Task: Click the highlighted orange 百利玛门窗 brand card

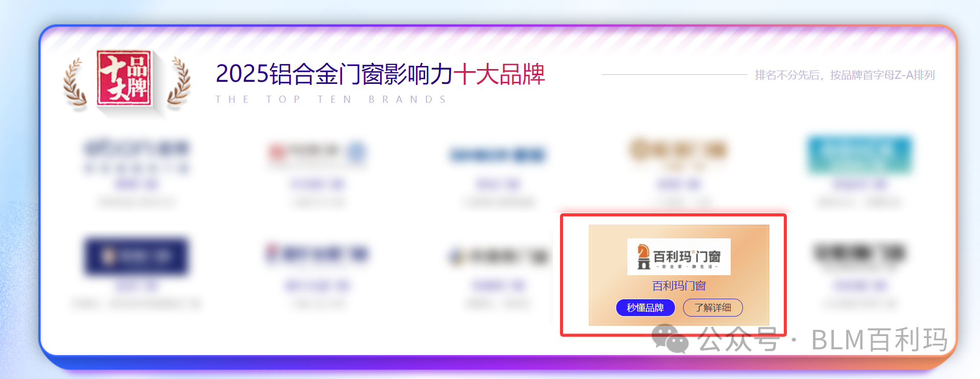Action: (x=679, y=275)
